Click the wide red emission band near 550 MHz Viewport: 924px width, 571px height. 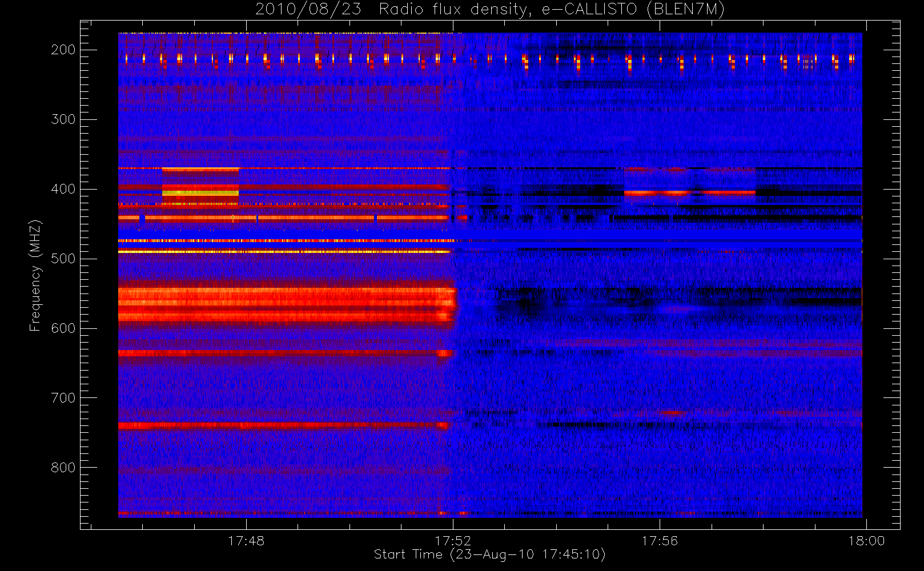coord(287,304)
